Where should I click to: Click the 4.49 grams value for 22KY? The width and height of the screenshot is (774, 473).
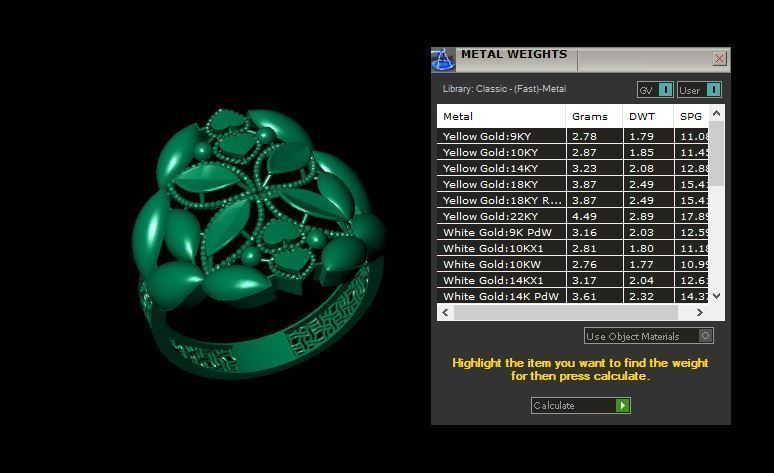pos(584,216)
